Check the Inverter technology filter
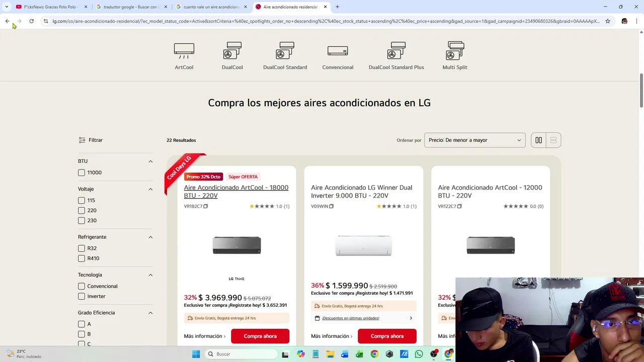Image resolution: width=644 pixels, height=362 pixels. (82, 296)
